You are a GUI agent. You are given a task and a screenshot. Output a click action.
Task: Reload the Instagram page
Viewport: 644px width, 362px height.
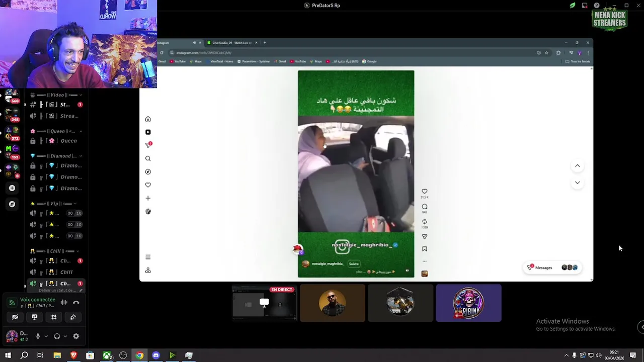(x=162, y=53)
